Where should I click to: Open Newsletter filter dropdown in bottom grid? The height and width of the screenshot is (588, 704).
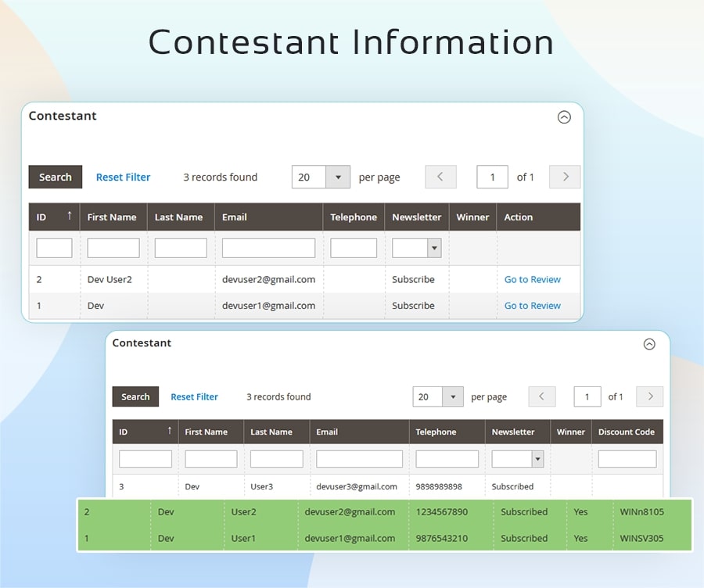coord(537,459)
